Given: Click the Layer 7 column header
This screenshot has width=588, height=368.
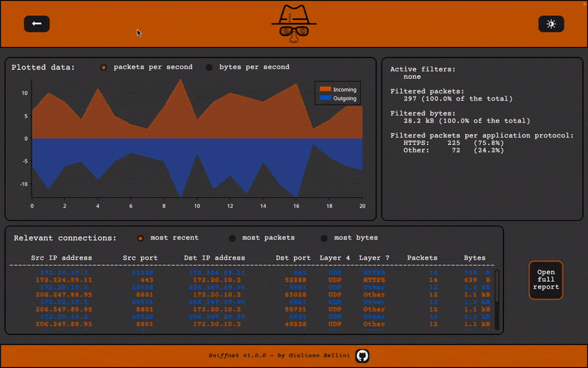Looking at the screenshot, I should (x=374, y=258).
